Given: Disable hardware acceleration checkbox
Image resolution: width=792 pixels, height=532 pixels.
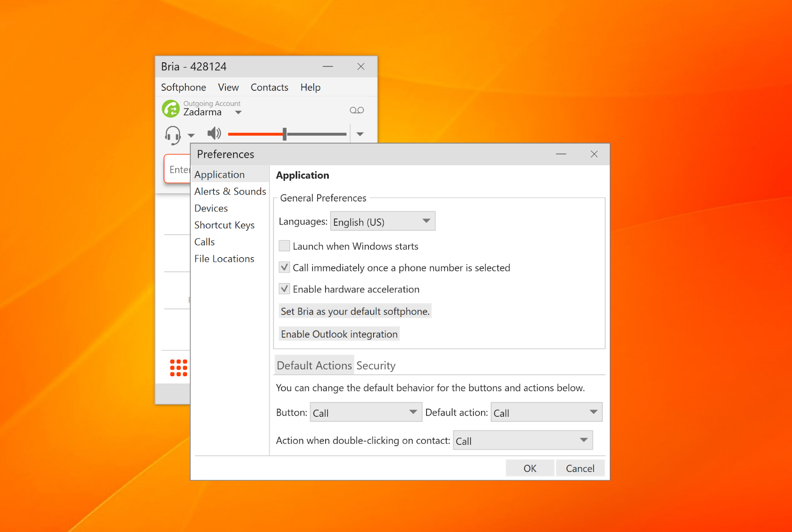Looking at the screenshot, I should pyautogui.click(x=285, y=289).
